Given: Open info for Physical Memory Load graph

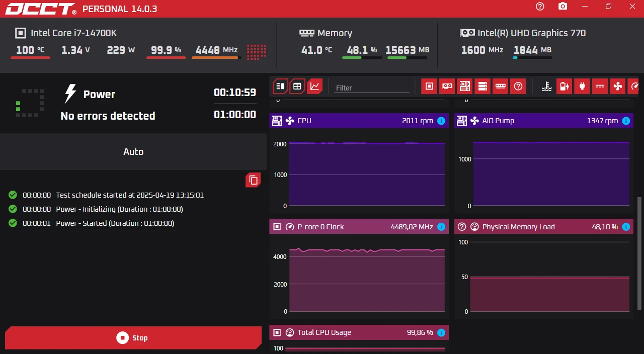Looking at the screenshot, I should click(626, 227).
